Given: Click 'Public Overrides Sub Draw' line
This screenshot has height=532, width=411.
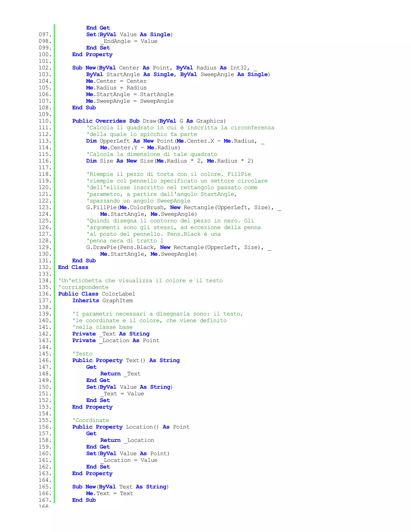Looking at the screenshot, I should click(x=149, y=121).
